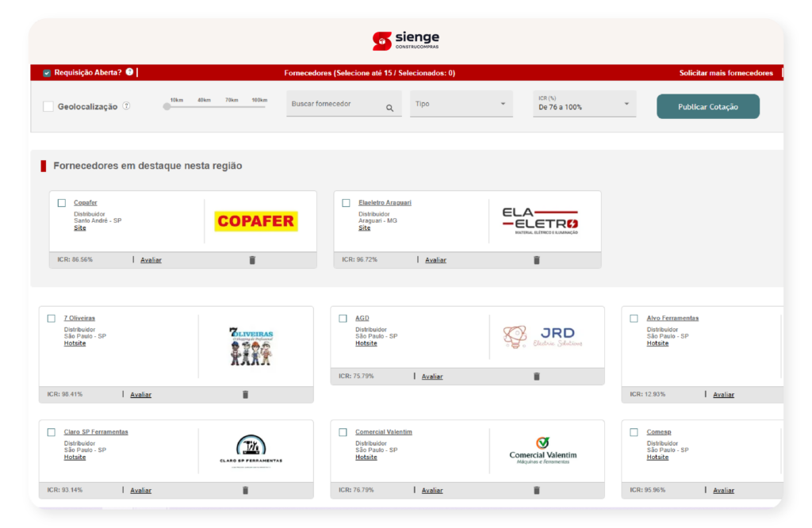
Task: Open Elaeletro Araguari's Site link
Action: point(365,228)
